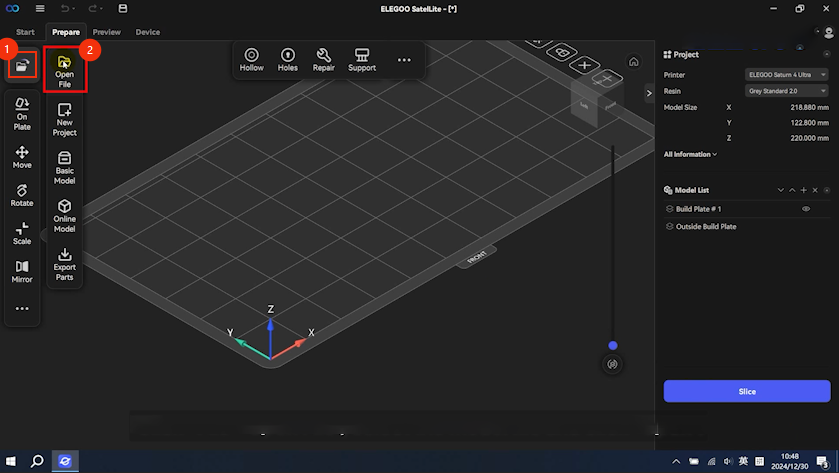Show hidden system tray icons
The image size is (839, 473).
676,461
